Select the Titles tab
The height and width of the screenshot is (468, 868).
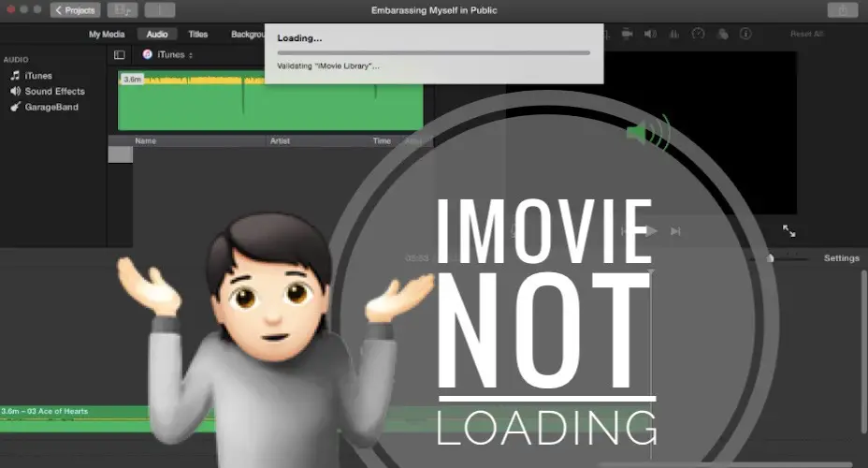(x=198, y=35)
